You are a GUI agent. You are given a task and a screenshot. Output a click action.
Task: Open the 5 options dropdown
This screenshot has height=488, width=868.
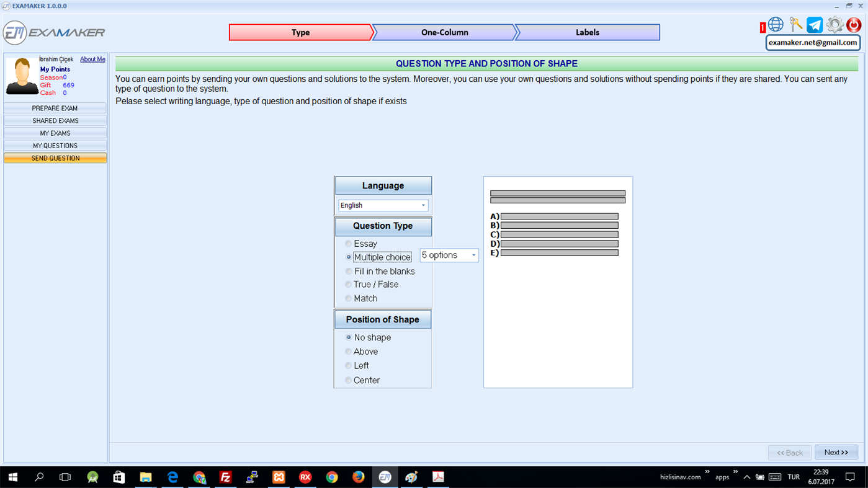pos(448,254)
